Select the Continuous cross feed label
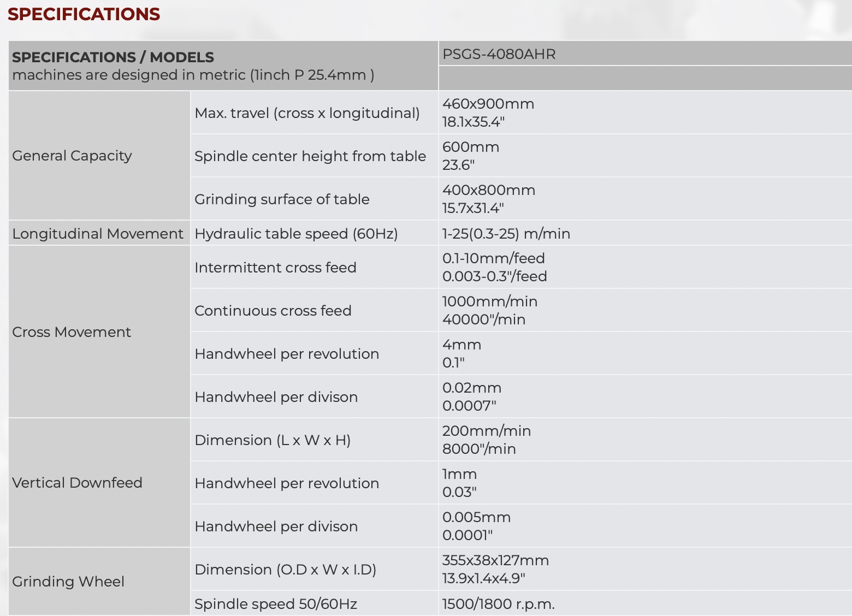Viewport: 852px width, 616px height. (x=273, y=311)
